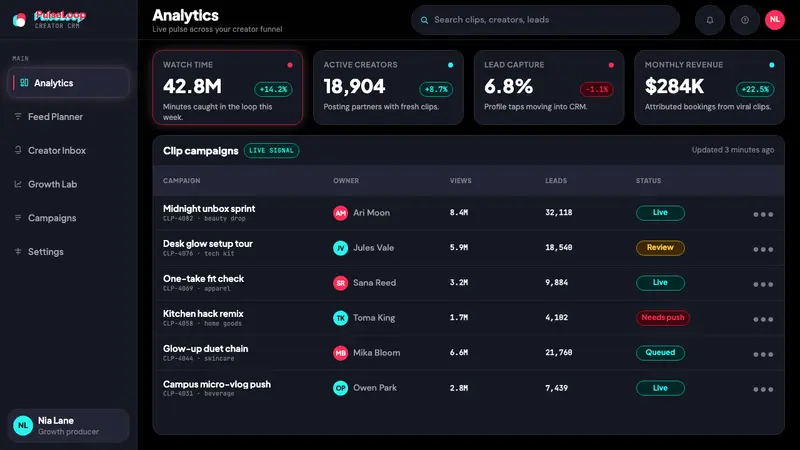This screenshot has height=450, width=800.
Task: Click Nia Lane's avatar in sidebar footer
Action: [x=23, y=426]
